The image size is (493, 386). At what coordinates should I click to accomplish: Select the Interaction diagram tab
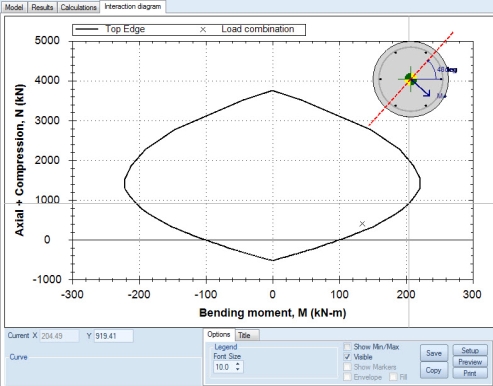133,6
